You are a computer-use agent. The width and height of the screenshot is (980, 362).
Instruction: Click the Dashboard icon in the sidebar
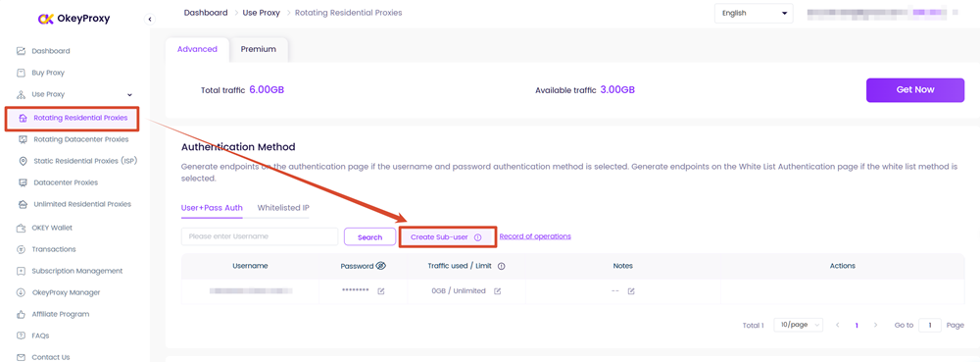pos(22,51)
